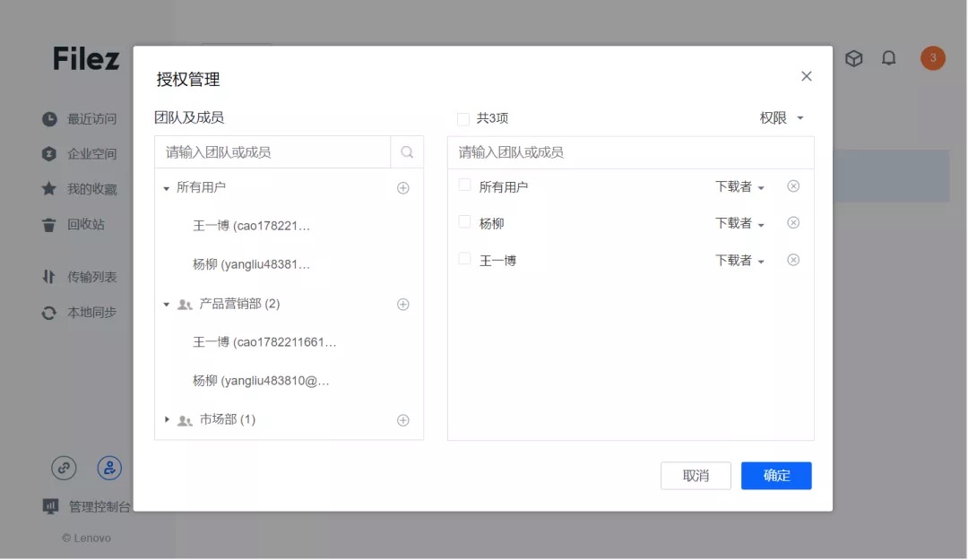
Task: Open the 权限 dropdown
Action: pyautogui.click(x=781, y=118)
